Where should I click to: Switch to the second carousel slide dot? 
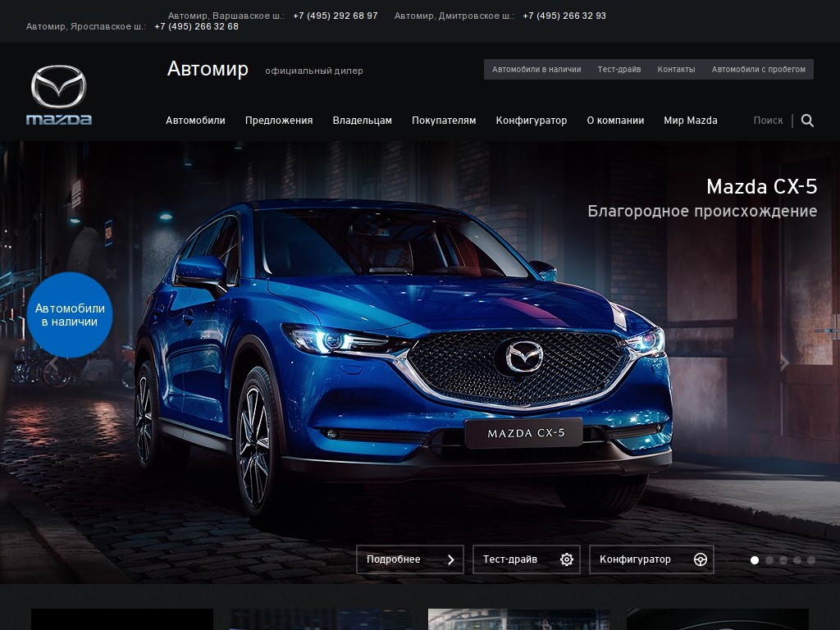click(769, 560)
